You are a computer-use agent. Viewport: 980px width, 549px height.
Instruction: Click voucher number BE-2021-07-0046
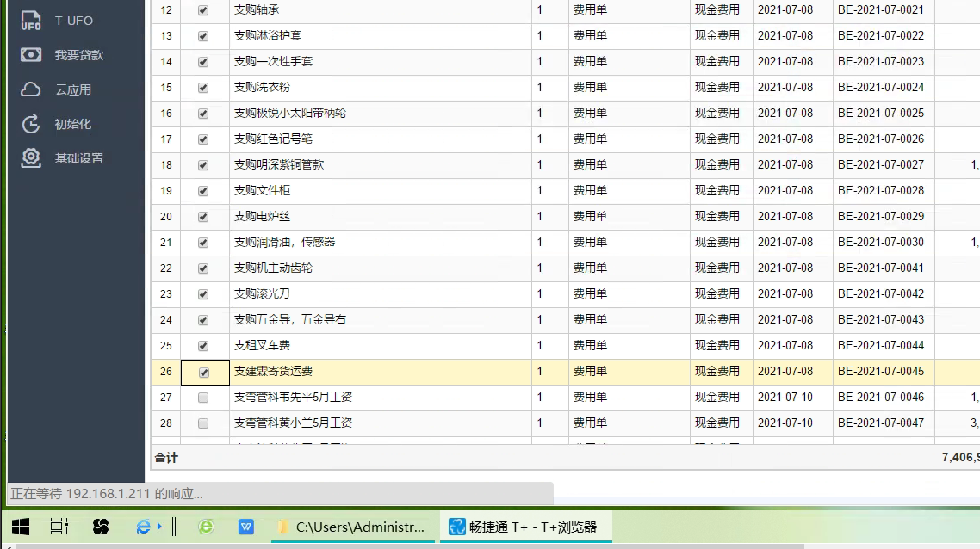[x=881, y=397]
